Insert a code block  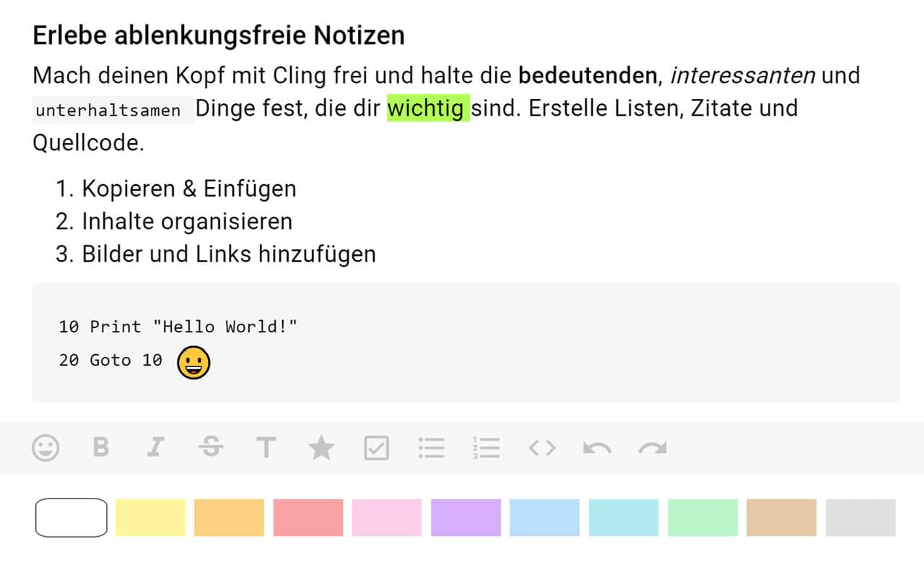tap(541, 448)
